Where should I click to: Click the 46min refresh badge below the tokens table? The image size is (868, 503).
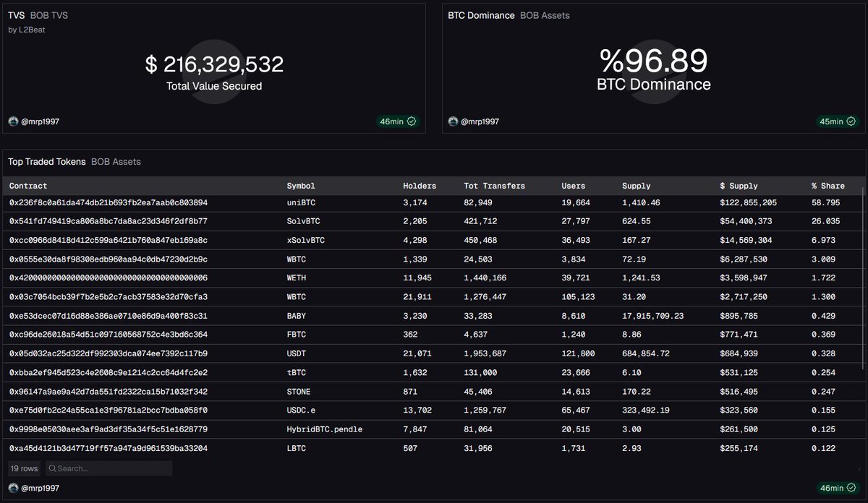click(x=837, y=488)
